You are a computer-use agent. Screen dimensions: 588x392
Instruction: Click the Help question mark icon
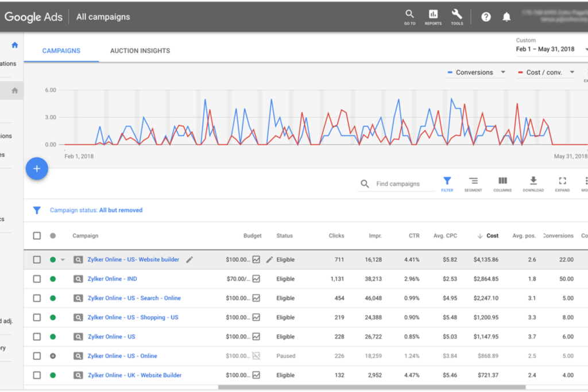coord(486,17)
